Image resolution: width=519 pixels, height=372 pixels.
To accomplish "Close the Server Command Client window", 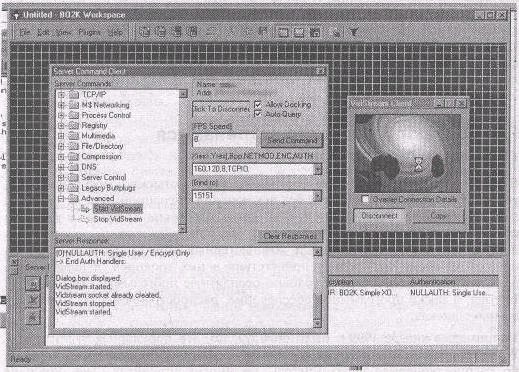I will [x=320, y=71].
